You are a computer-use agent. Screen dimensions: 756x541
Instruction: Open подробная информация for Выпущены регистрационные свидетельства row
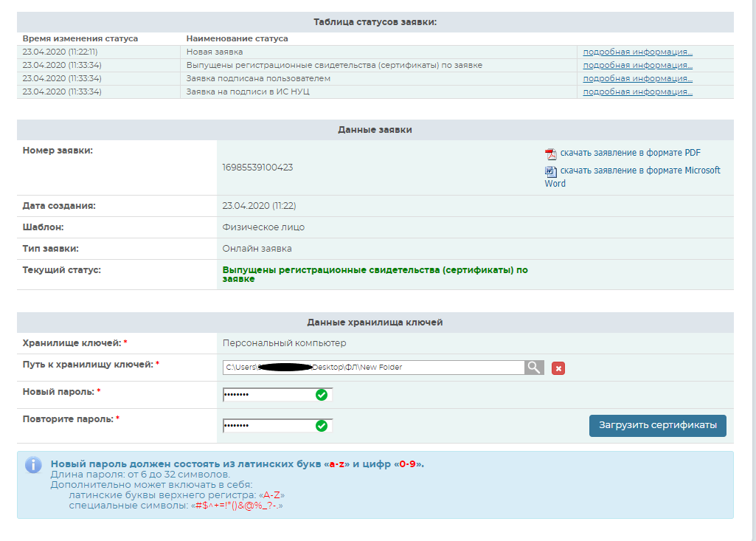tap(637, 65)
